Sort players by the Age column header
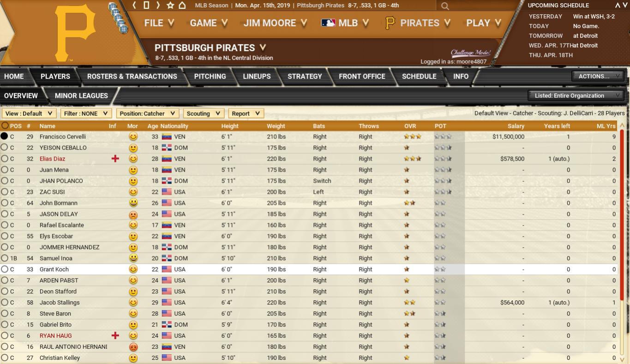Viewport: 630px width, 364px height. coord(153,126)
